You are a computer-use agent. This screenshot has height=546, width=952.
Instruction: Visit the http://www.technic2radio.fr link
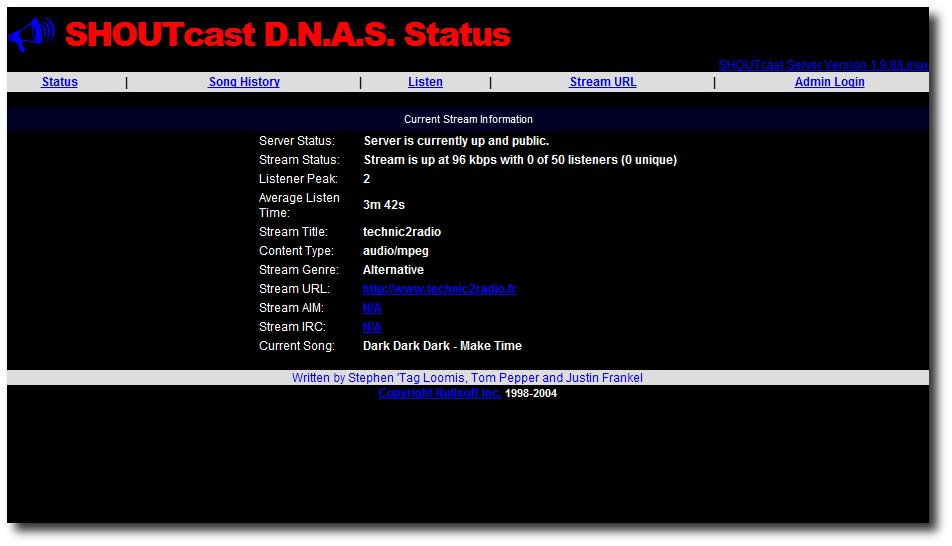(x=439, y=289)
